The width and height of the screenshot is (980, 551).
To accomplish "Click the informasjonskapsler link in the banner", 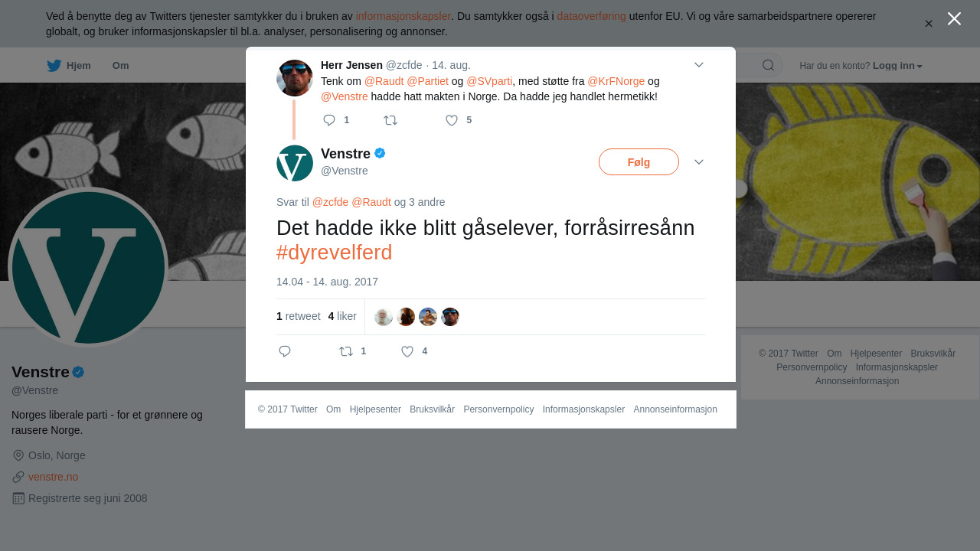I will (x=403, y=16).
